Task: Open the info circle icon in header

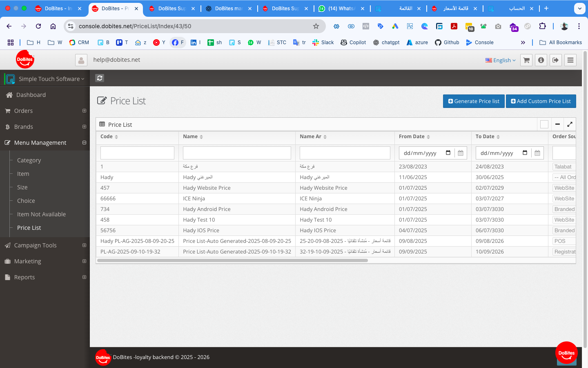Action: click(541, 60)
